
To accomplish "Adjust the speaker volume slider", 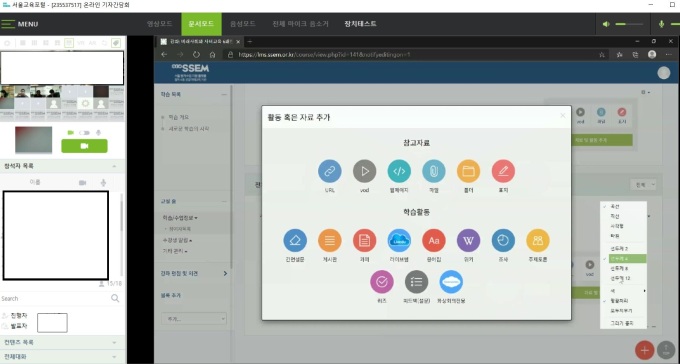I will tap(628, 24).
